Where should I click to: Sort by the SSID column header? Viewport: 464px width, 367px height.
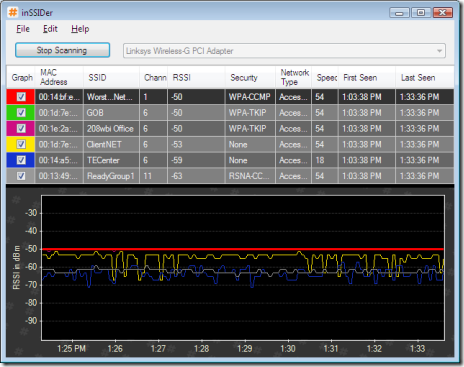(111, 77)
